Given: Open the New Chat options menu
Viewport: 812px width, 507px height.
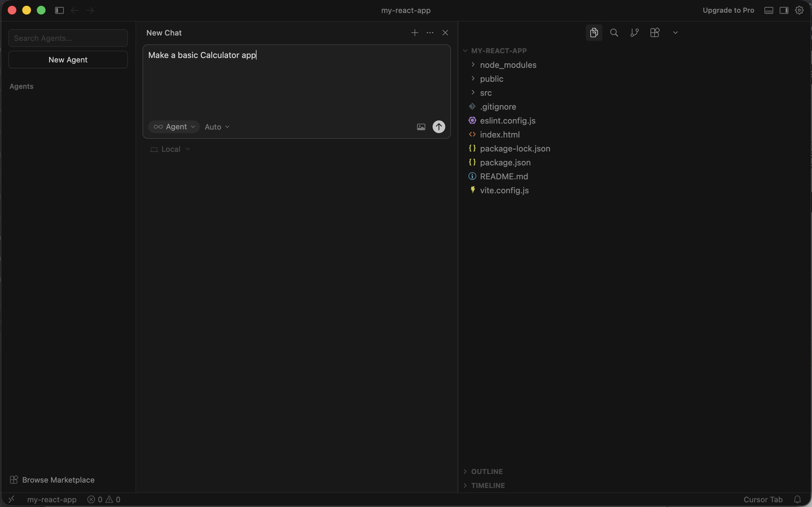Looking at the screenshot, I should tap(430, 33).
